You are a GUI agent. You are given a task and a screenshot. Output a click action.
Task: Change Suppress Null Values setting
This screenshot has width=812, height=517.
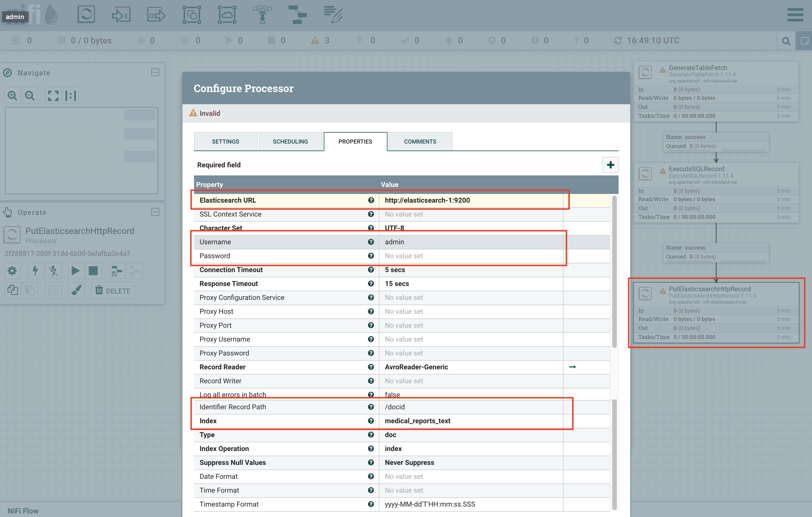pyautogui.click(x=471, y=463)
